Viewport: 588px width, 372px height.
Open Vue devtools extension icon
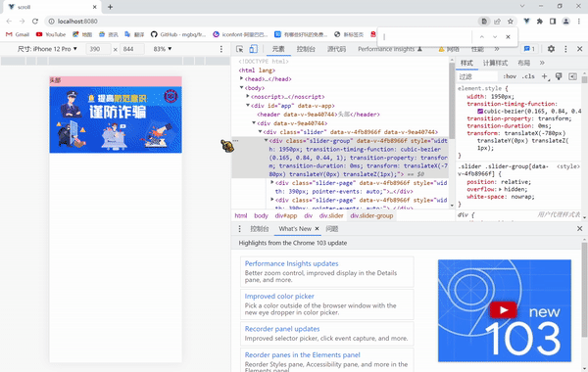tap(526, 22)
